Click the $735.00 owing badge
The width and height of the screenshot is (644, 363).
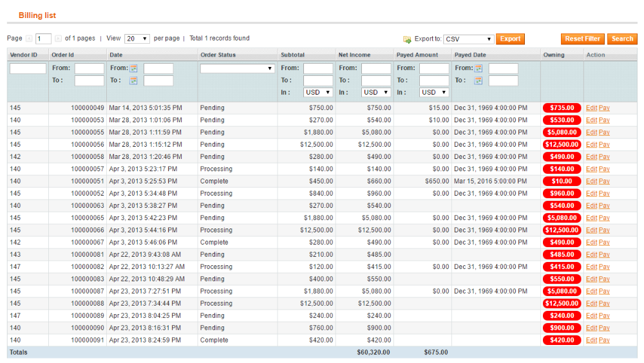click(562, 108)
